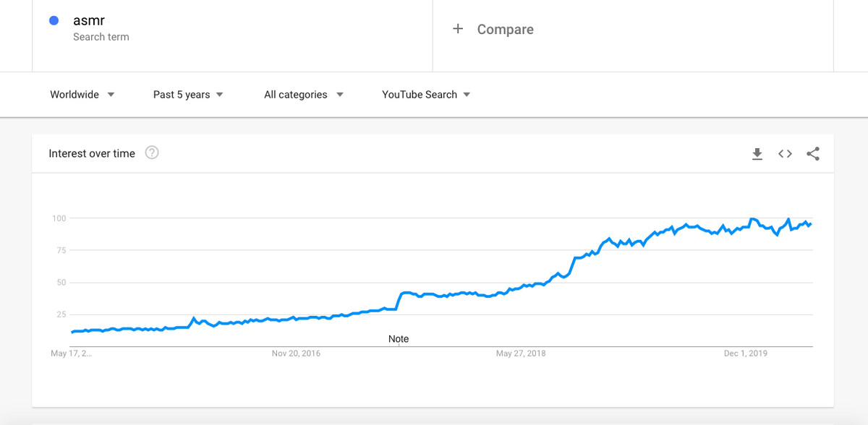Viewport: 868px width, 425px height.
Task: Click the help question mark icon
Action: [152, 153]
